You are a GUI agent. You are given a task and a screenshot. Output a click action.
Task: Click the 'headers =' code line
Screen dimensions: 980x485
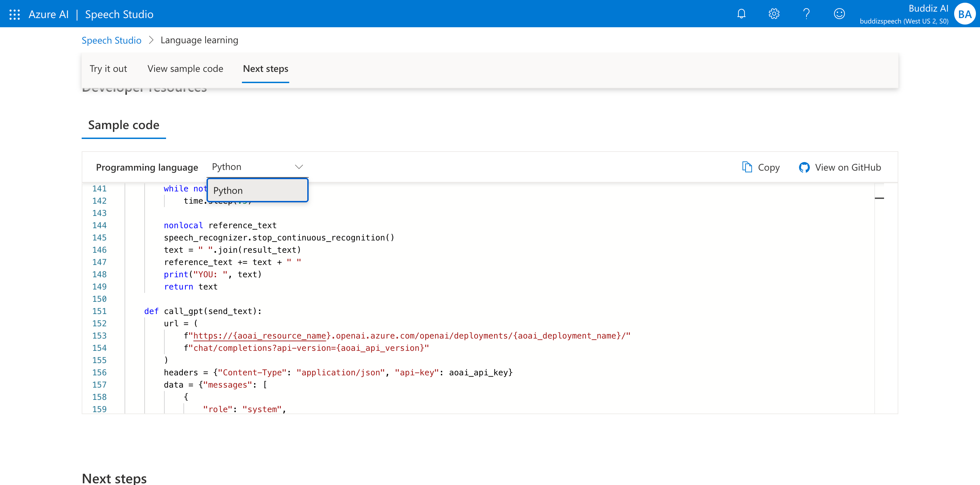[338, 372]
